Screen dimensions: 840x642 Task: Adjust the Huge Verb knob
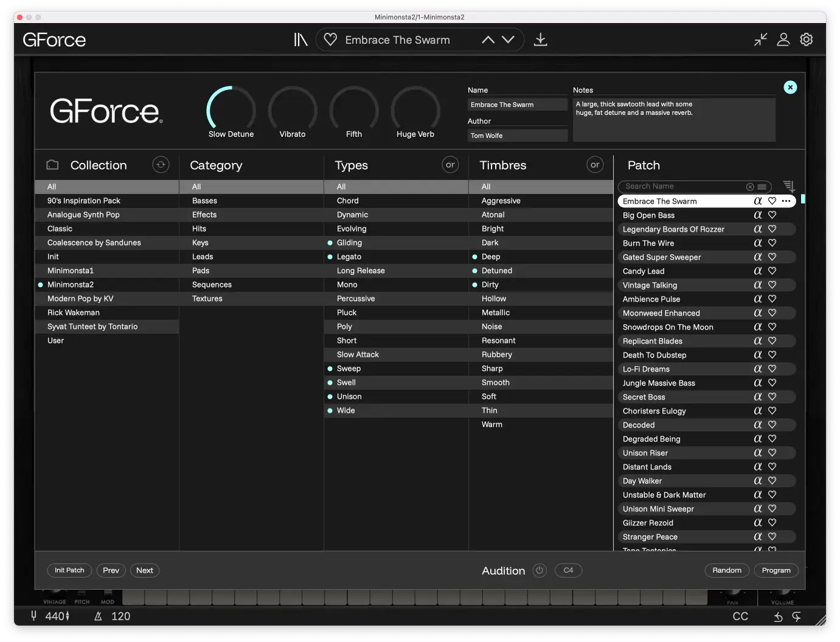(x=415, y=108)
